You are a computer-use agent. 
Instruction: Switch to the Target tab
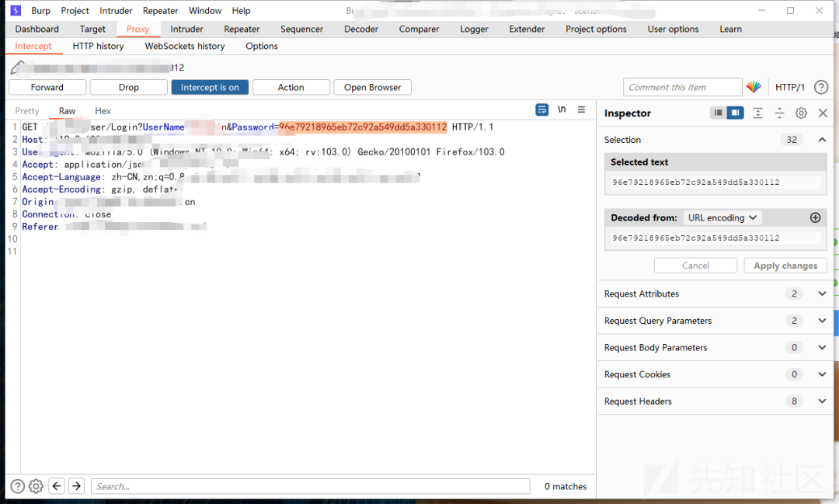point(92,29)
